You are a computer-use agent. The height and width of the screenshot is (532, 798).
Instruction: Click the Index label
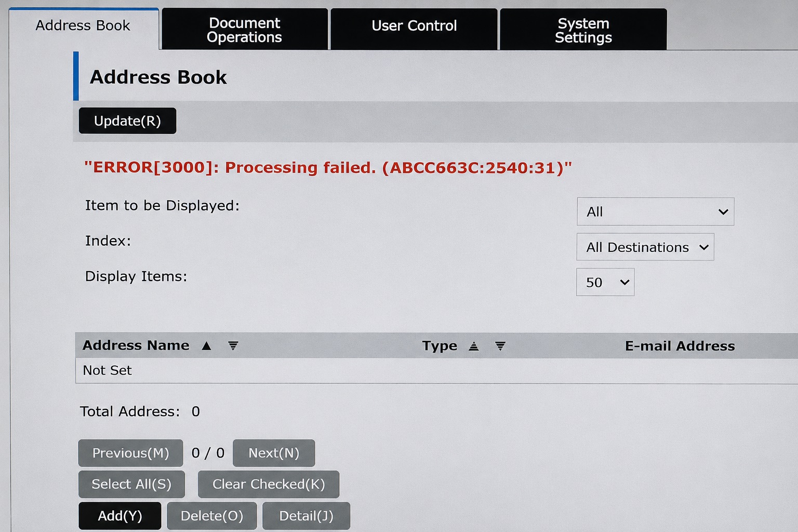(x=108, y=241)
